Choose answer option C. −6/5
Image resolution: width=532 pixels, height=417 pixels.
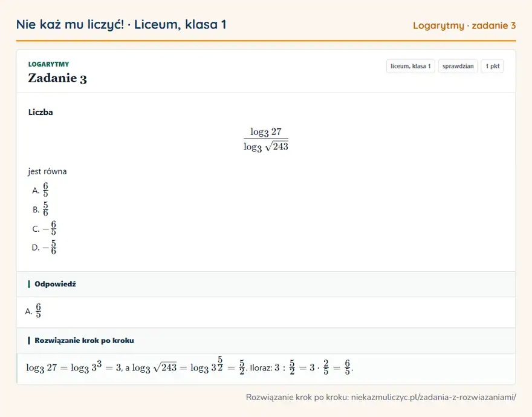[x=44, y=228]
